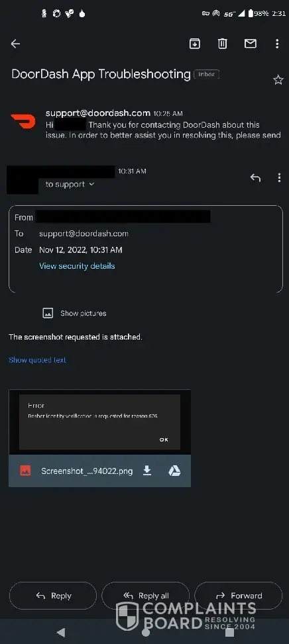Tap the Android back navigation triangle
This screenshot has height=644, width=289.
pos(61,632)
